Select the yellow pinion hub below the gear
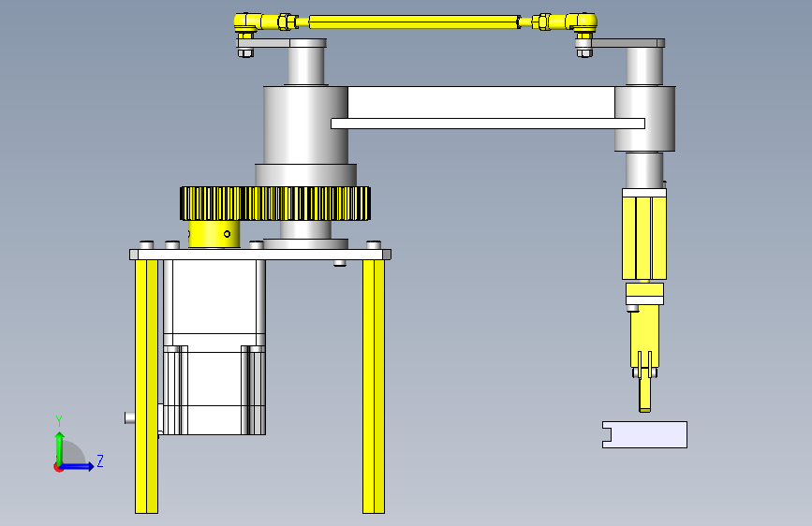This screenshot has width=812, height=526. pyautogui.click(x=214, y=234)
